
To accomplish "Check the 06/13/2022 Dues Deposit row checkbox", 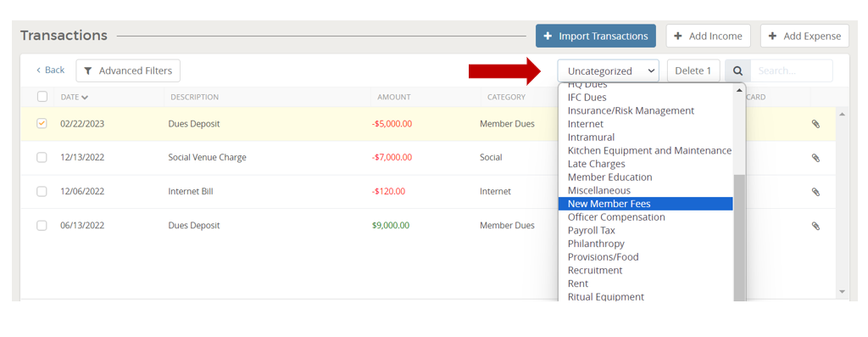I will pyautogui.click(x=42, y=226).
